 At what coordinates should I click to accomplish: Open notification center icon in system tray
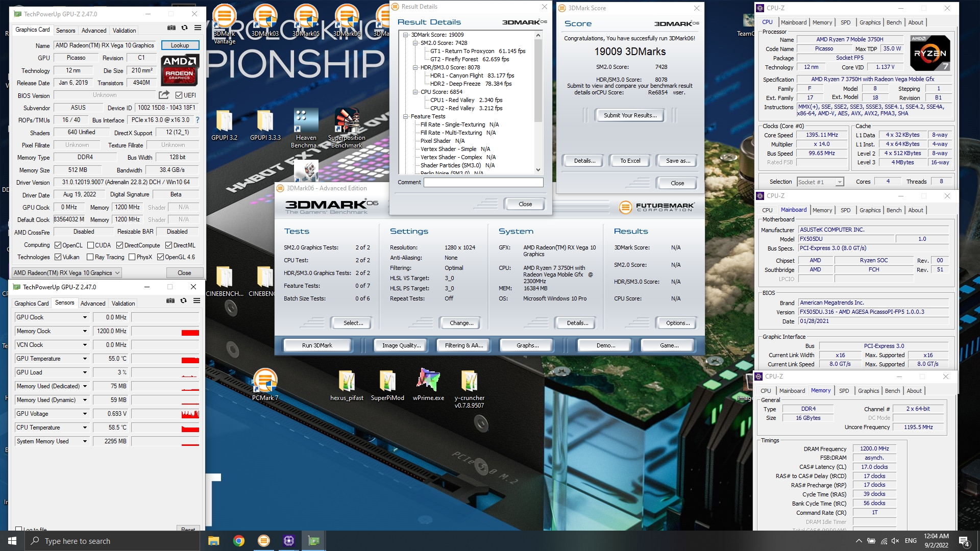tap(964, 541)
